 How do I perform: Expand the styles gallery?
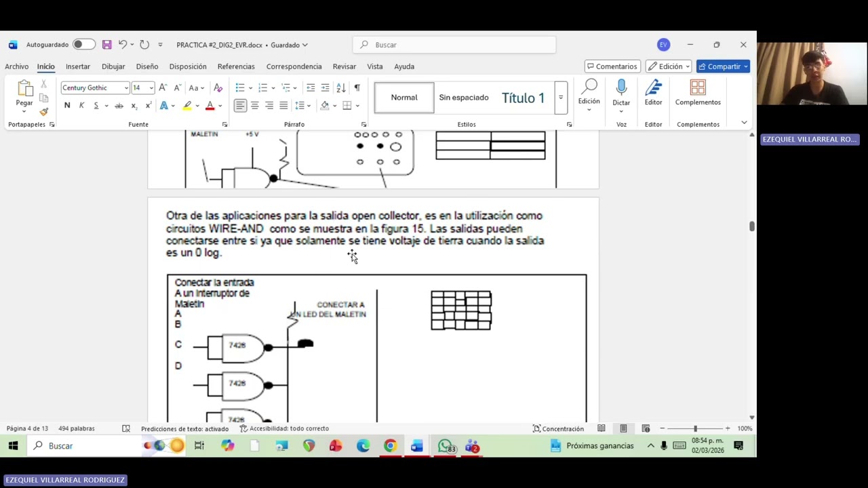coord(561,98)
